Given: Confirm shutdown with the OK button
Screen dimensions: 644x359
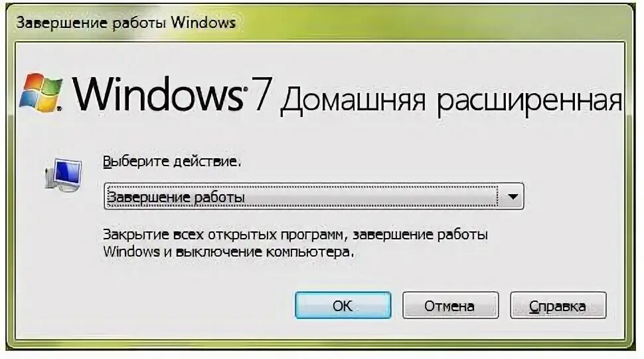Looking at the screenshot, I should tap(343, 306).
